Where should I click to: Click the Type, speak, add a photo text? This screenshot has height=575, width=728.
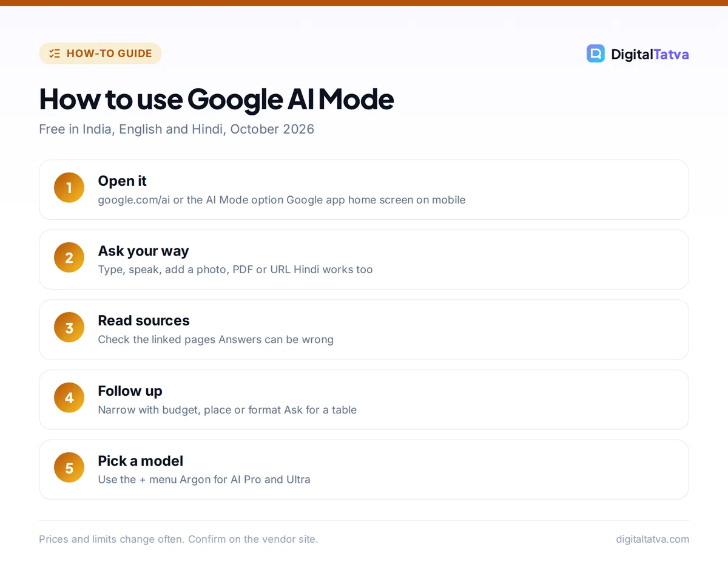tap(235, 270)
